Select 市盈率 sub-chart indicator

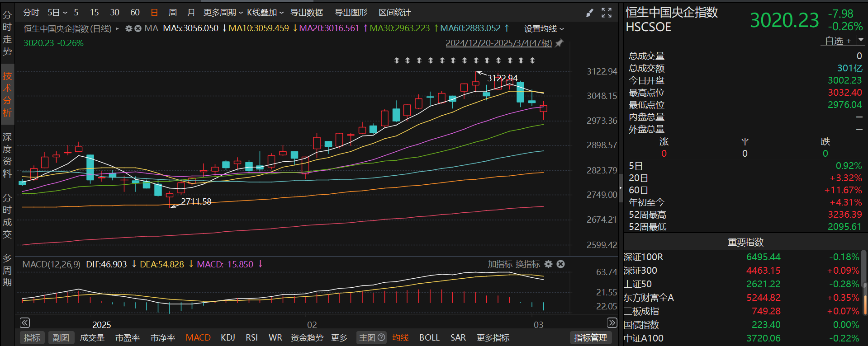tap(128, 337)
